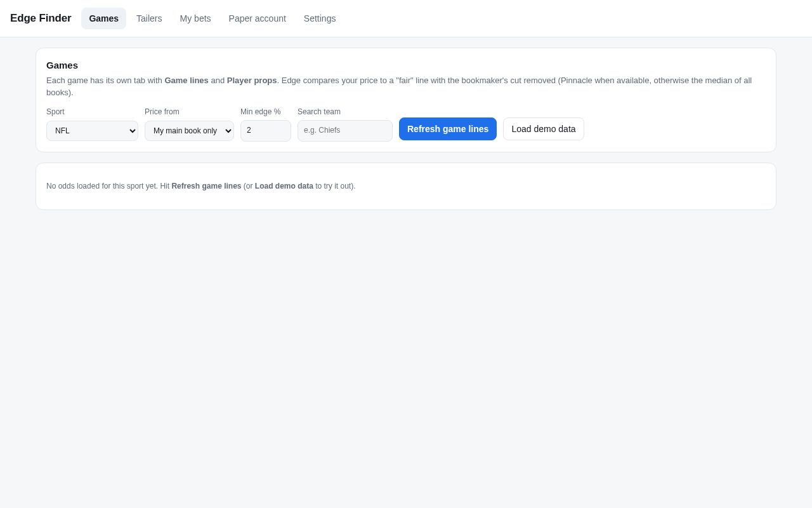The height and width of the screenshot is (508, 812).
Task: Switch to the Tailers tab
Action: 149,18
